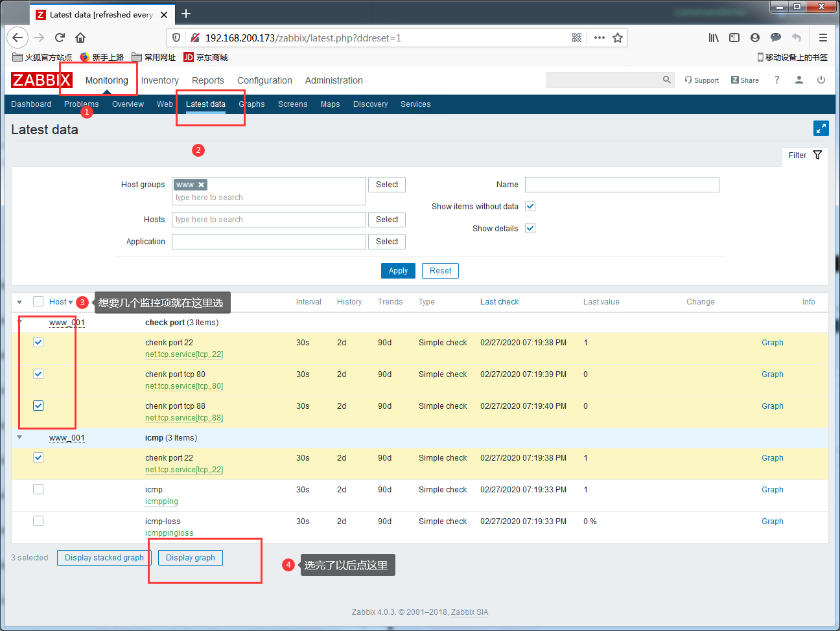This screenshot has height=631, width=840.
Task: Open the Firefox library icon
Action: coord(714,38)
